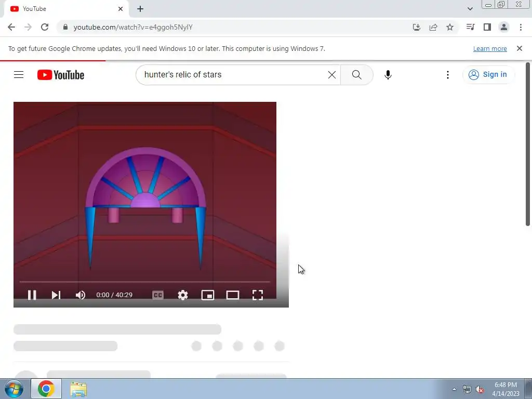
Task: Open media controls icon in toolbar
Action: coord(470,27)
